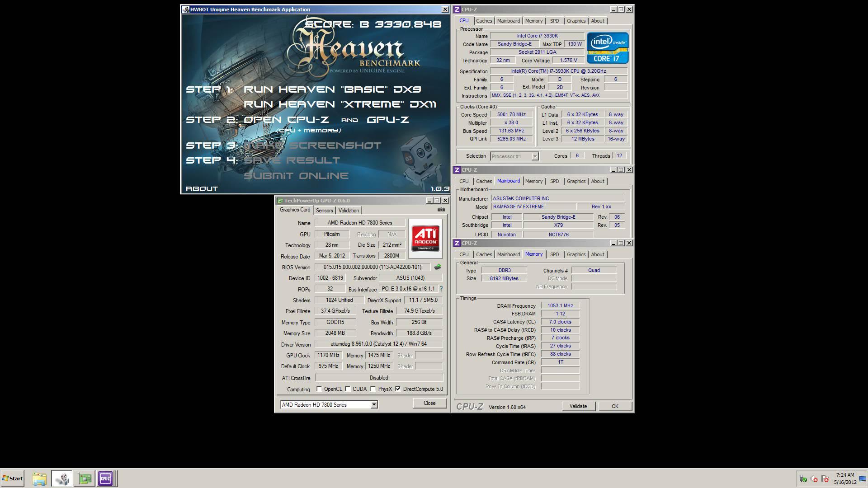Click the top CPU-Z window title icon
868x488 pixels.
click(x=457, y=9)
